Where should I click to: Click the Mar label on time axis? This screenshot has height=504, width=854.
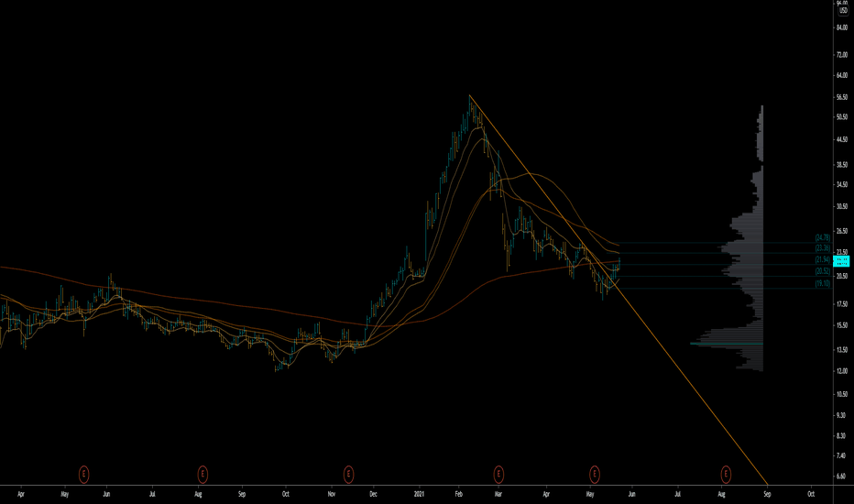click(x=498, y=494)
